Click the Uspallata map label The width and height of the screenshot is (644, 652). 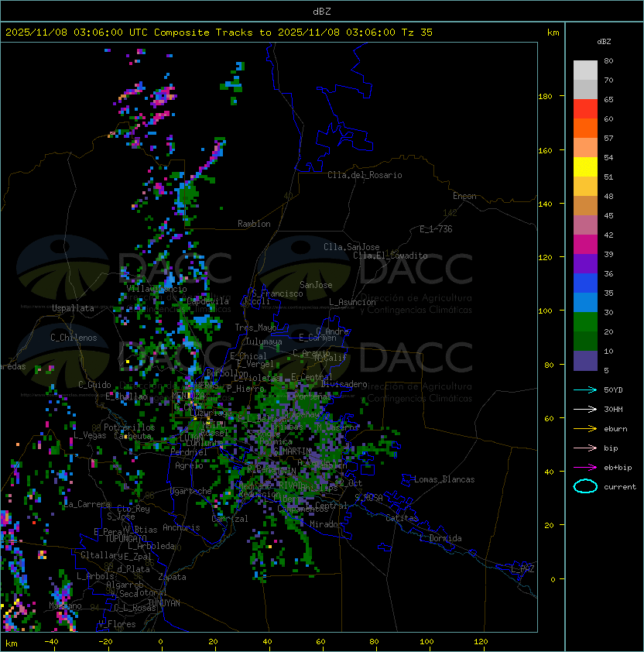pos(73,308)
